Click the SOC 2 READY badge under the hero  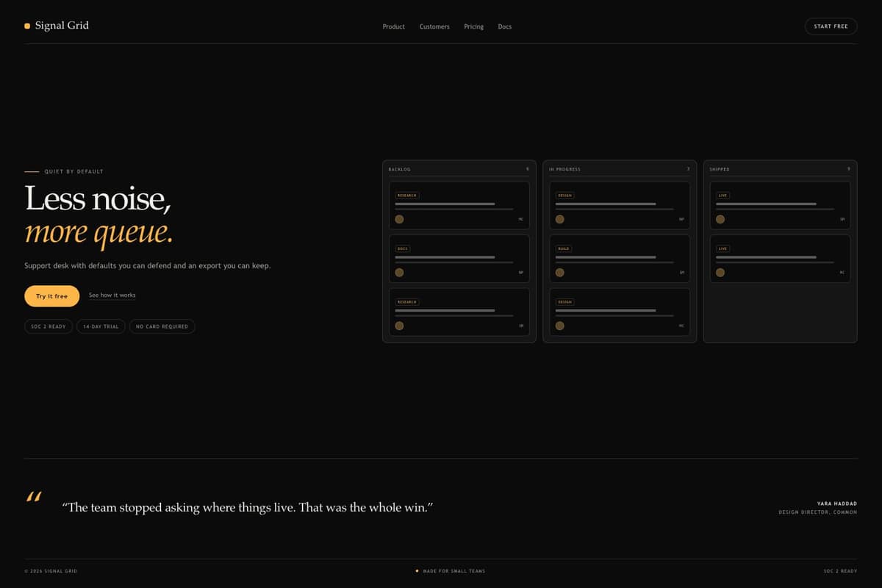(49, 326)
